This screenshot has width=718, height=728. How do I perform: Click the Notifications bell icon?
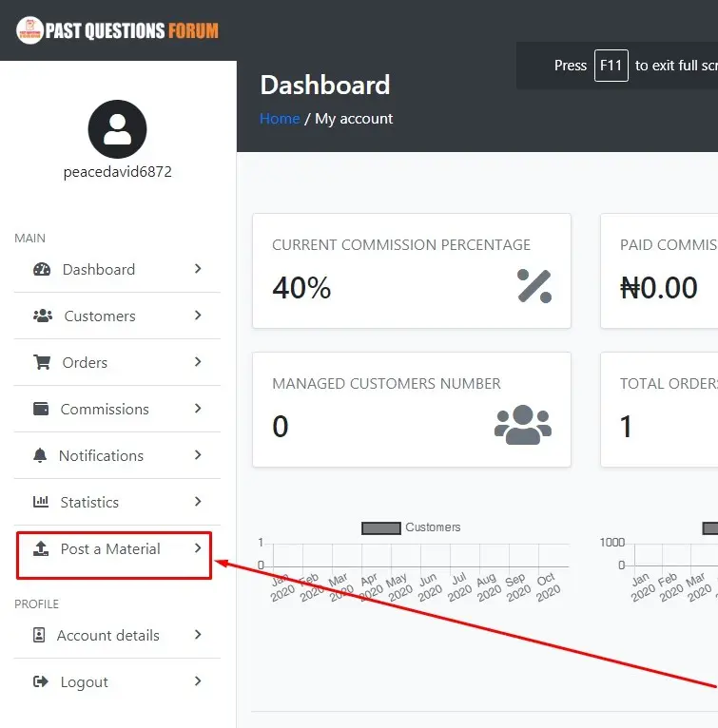point(40,455)
